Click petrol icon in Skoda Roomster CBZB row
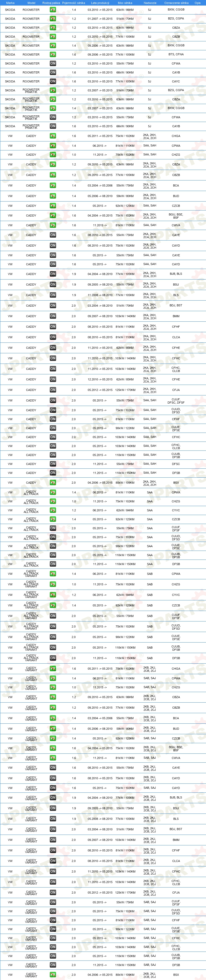206x980 pixels. [53, 37]
